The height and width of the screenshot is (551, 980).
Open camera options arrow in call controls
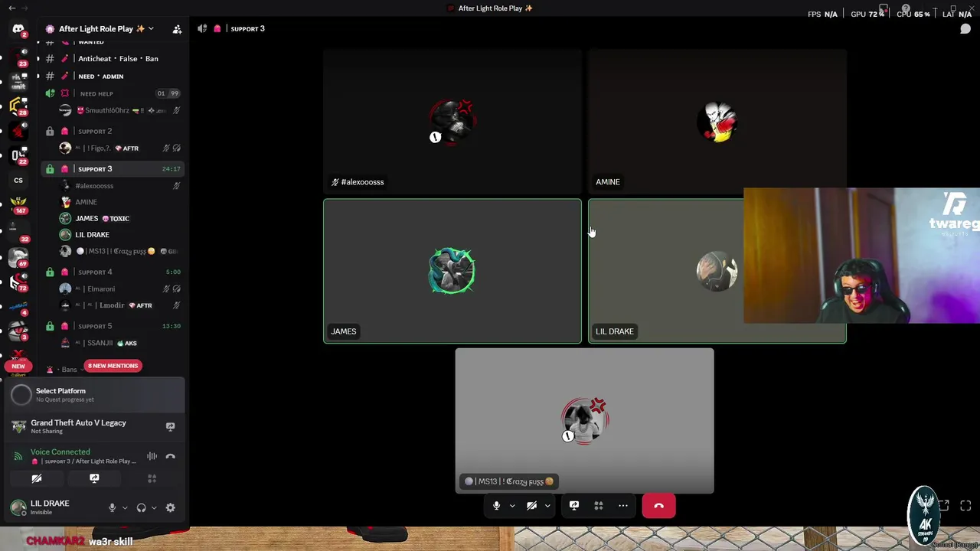[x=547, y=506]
